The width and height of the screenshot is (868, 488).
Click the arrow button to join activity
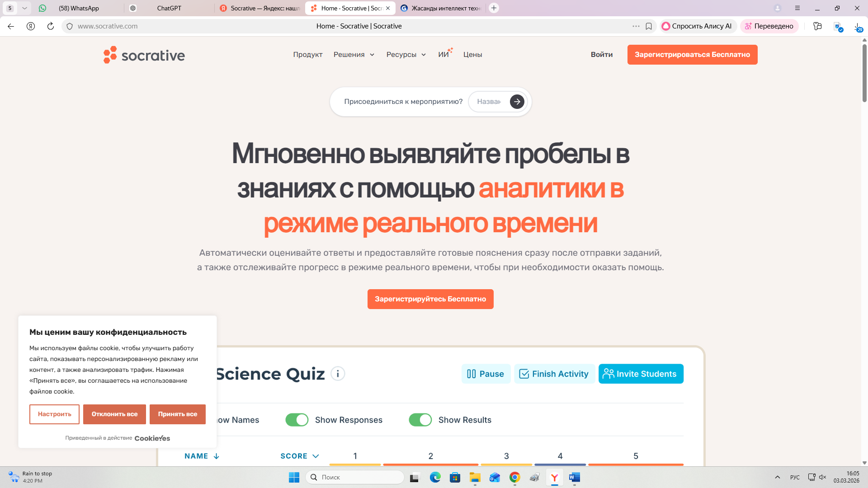click(517, 102)
